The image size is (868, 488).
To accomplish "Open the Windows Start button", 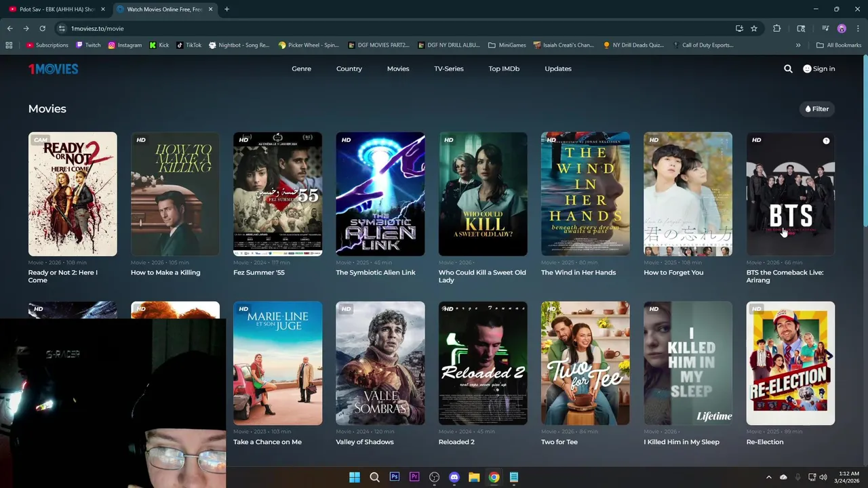I will 355,477.
